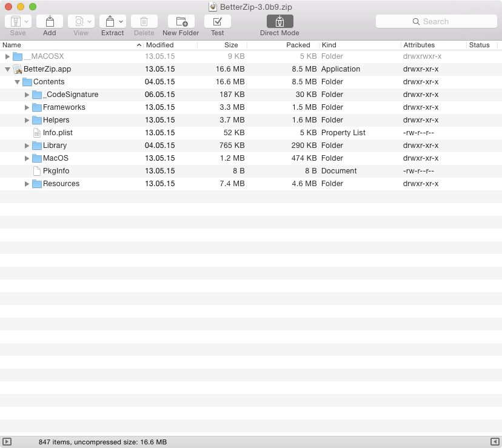Screen dimensions: 502x448
Task: Collapse the BetterZip.app item
Action: click(x=7, y=69)
